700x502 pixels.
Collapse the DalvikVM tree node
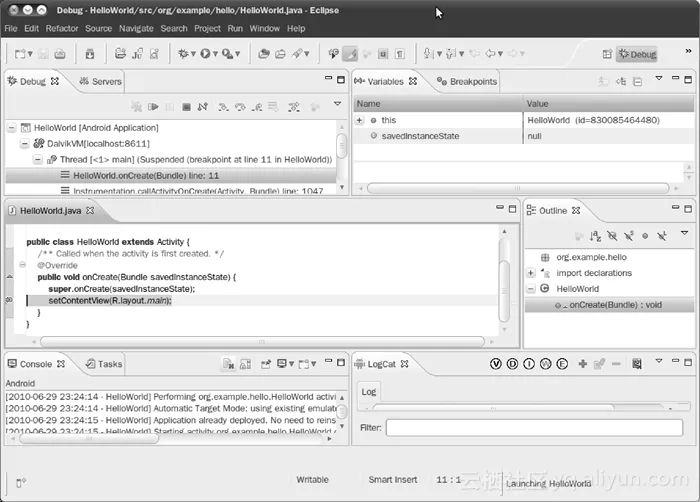coord(25,144)
